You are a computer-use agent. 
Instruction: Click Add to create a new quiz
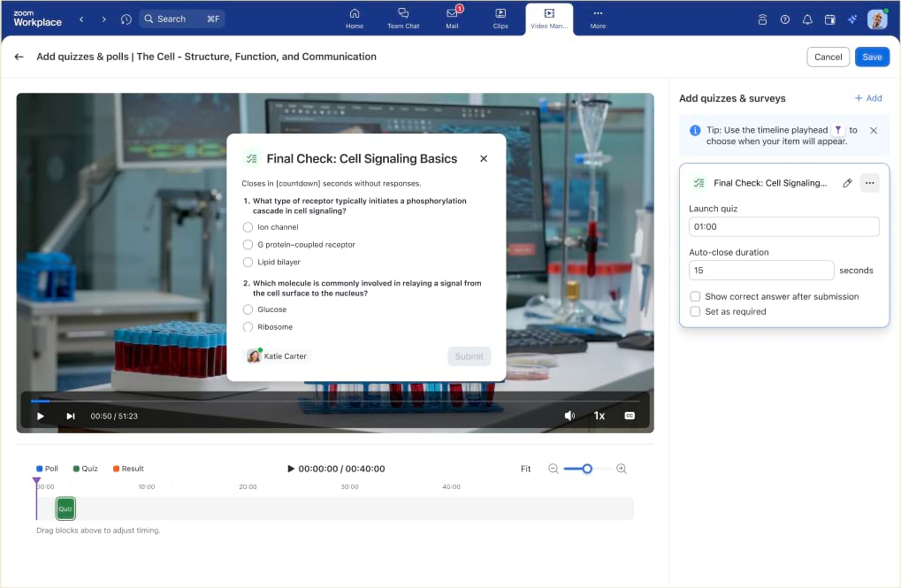(867, 98)
